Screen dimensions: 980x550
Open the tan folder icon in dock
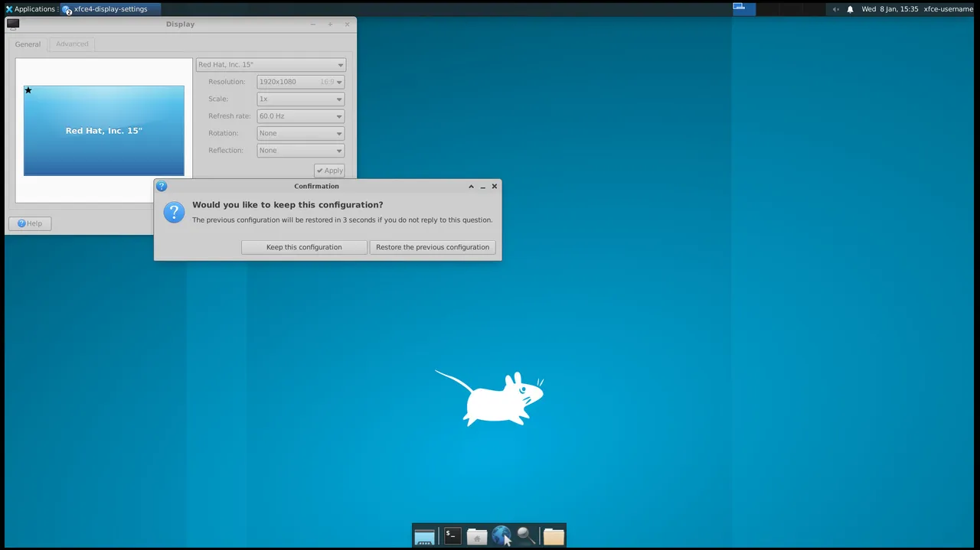tap(554, 536)
